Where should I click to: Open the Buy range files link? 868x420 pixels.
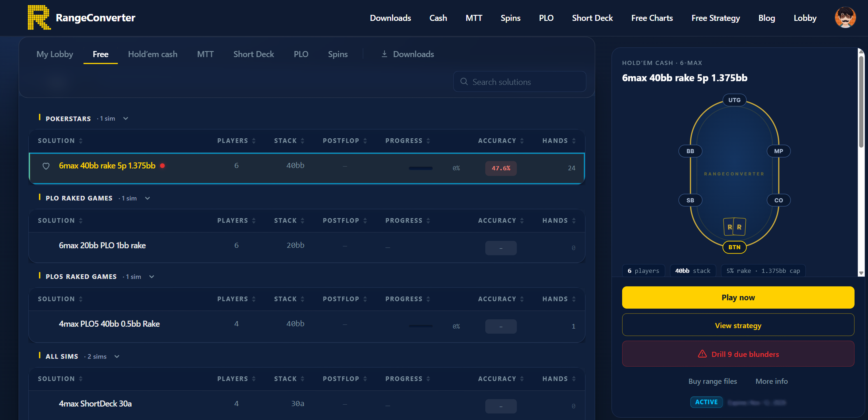[x=712, y=381]
